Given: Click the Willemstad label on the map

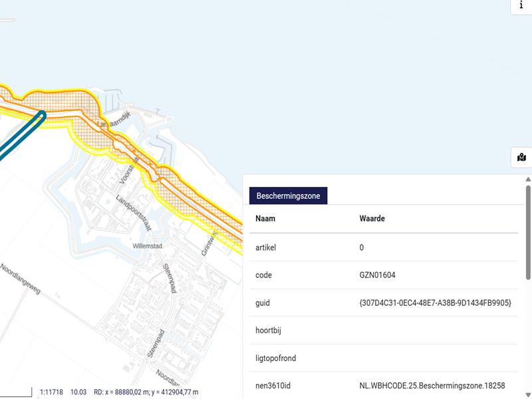Looking at the screenshot, I should tap(148, 245).
